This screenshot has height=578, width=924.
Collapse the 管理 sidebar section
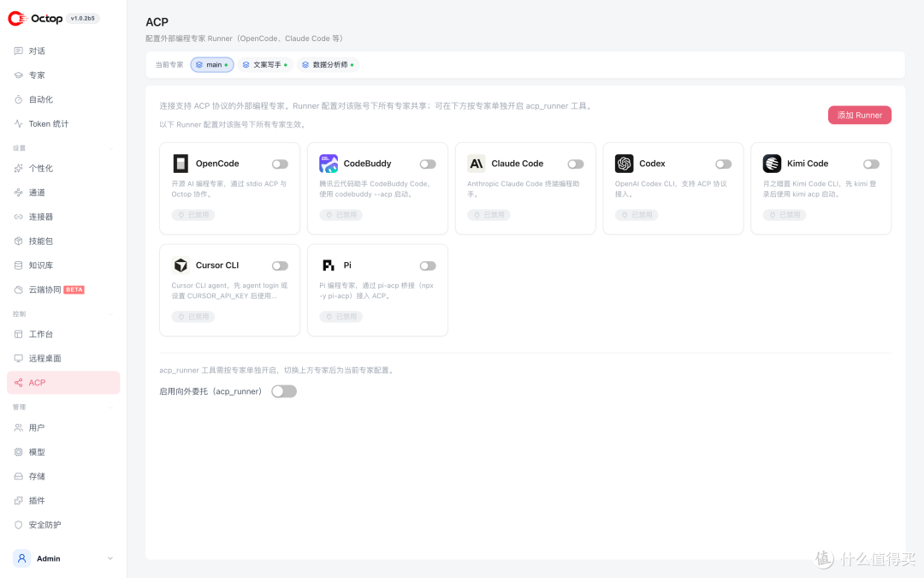(x=110, y=407)
